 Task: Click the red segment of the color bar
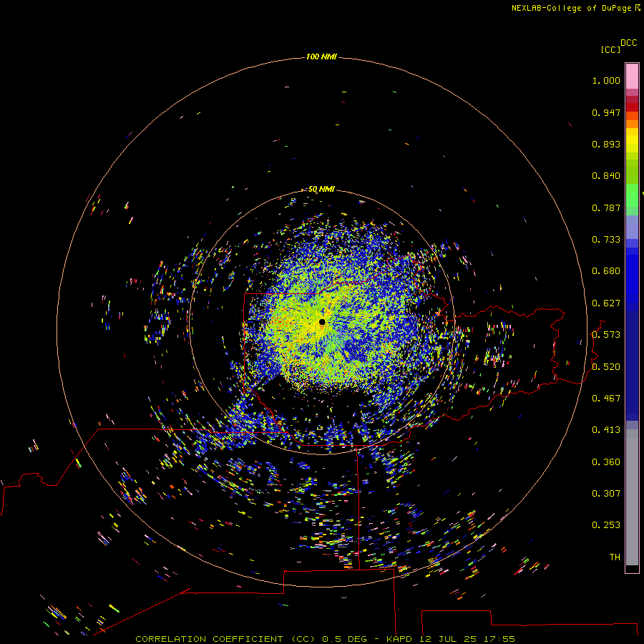pos(632,107)
